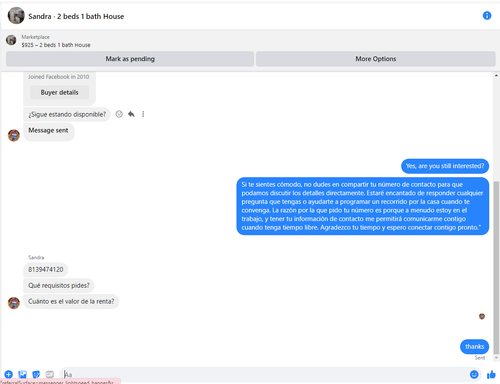Reply to '¿Sigue estando disponible?' message
The width and height of the screenshot is (500, 384).
pos(131,114)
